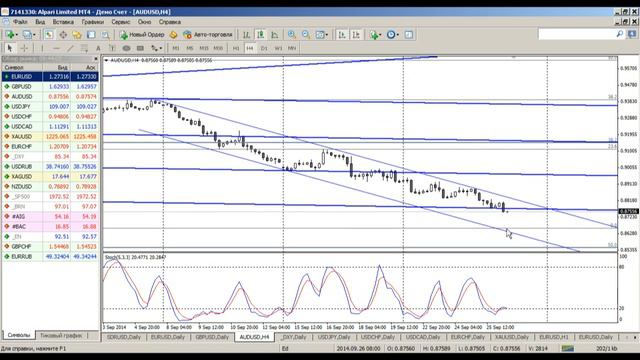Switch chart to line chart mode
The image size is (640, 360).
(275, 35)
